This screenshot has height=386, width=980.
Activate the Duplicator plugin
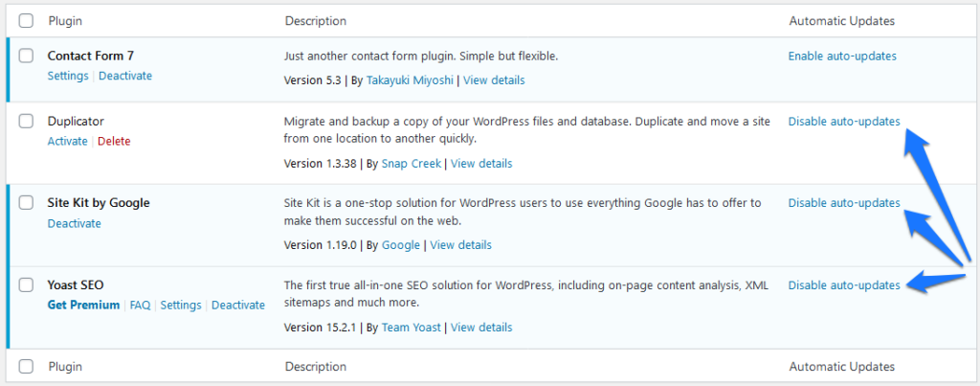point(68,142)
